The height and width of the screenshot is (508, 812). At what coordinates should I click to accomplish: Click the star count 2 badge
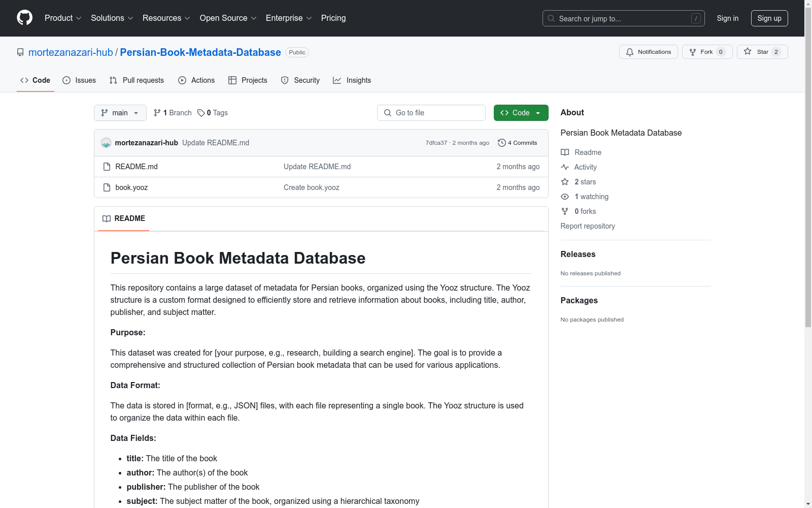pos(776,52)
